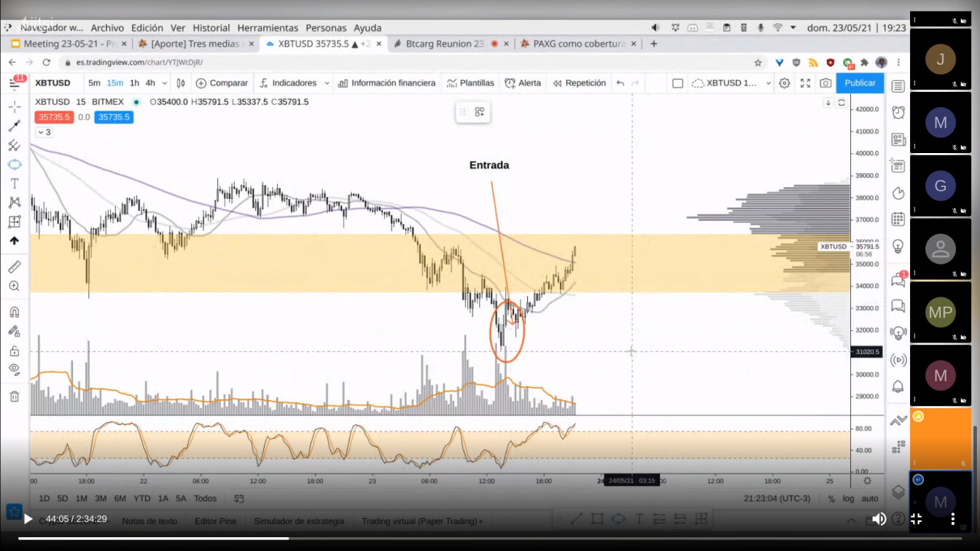Click the blue Publicar button

(x=860, y=83)
